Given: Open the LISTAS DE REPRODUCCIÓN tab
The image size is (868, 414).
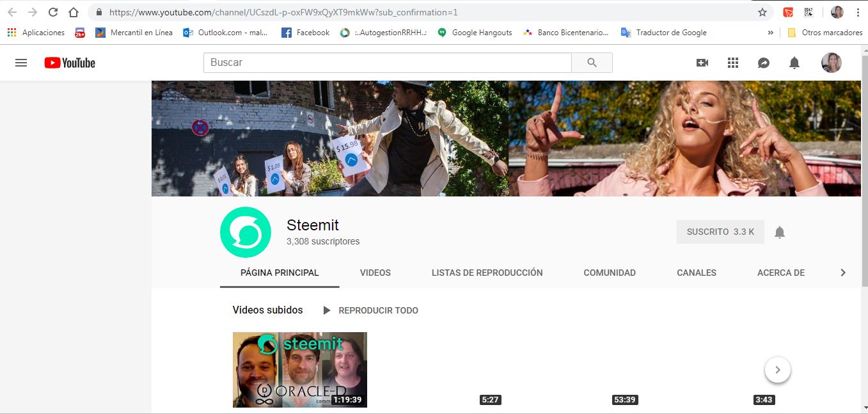Looking at the screenshot, I should [487, 273].
